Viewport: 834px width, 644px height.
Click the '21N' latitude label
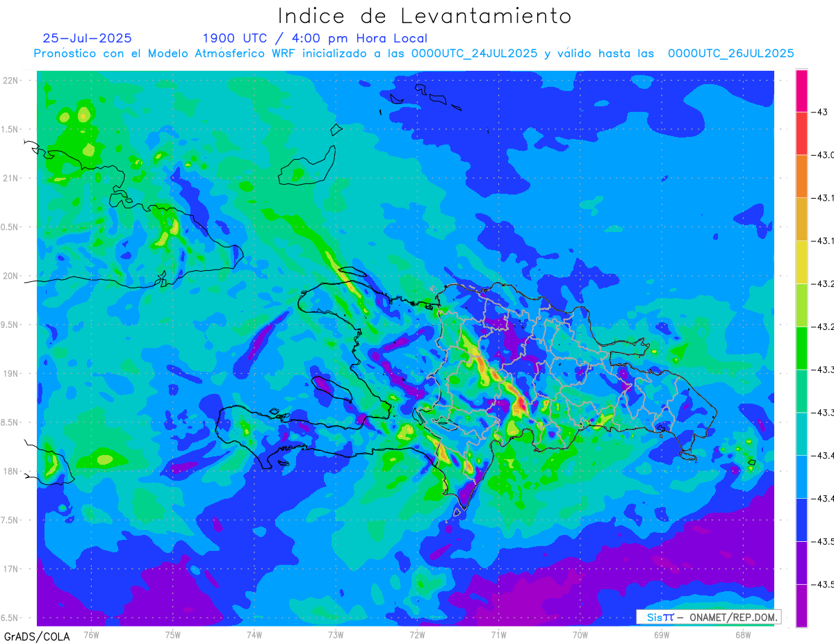coord(11,178)
